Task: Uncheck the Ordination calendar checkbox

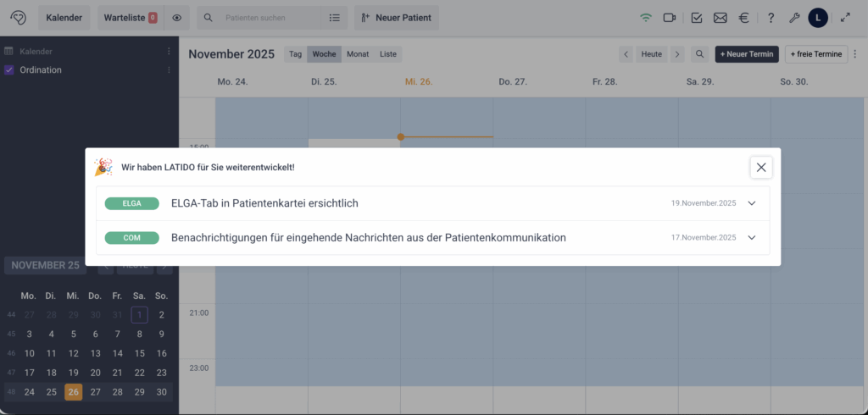Action: click(9, 70)
